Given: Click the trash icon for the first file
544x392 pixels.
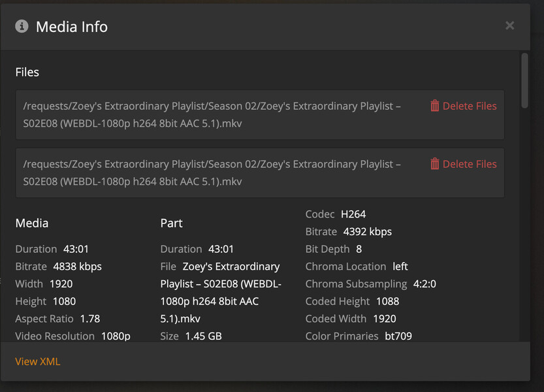Looking at the screenshot, I should tap(434, 106).
